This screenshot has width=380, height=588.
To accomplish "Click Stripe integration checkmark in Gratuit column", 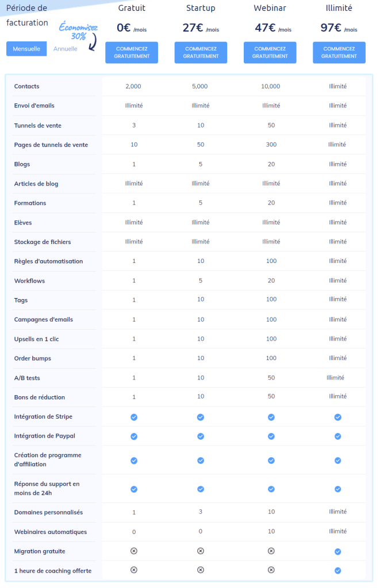I will click(134, 417).
